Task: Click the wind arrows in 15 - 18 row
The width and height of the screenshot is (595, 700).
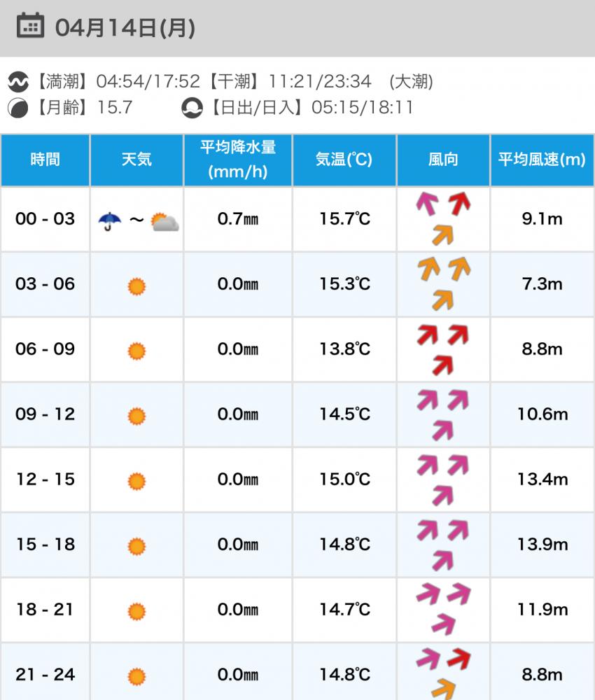Action: click(x=443, y=545)
